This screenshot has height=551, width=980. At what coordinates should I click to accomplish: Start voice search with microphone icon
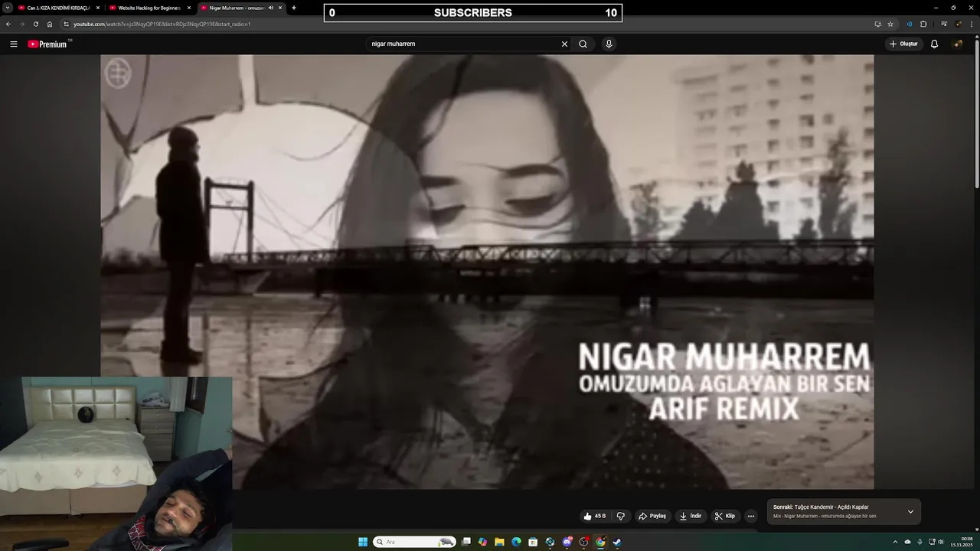pyautogui.click(x=609, y=44)
